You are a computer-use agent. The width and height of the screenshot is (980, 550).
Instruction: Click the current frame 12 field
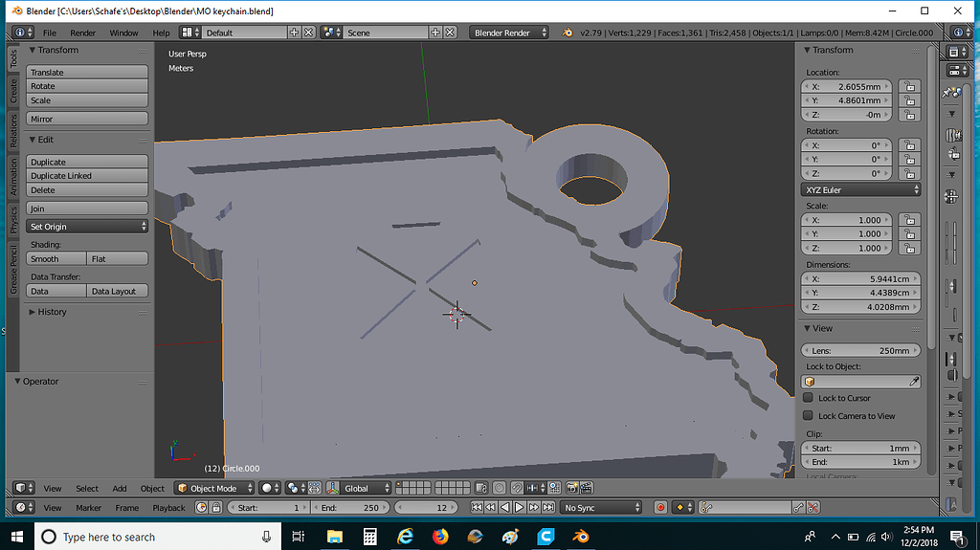point(428,508)
